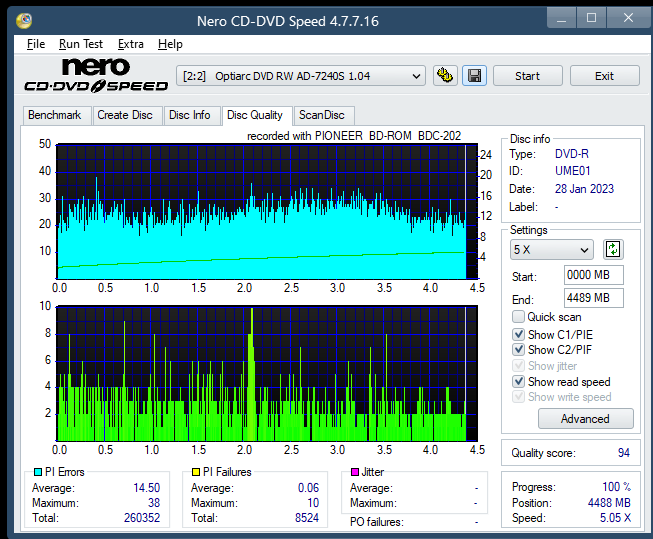
Task: Click the refresh speed settings icon
Action: (x=613, y=250)
